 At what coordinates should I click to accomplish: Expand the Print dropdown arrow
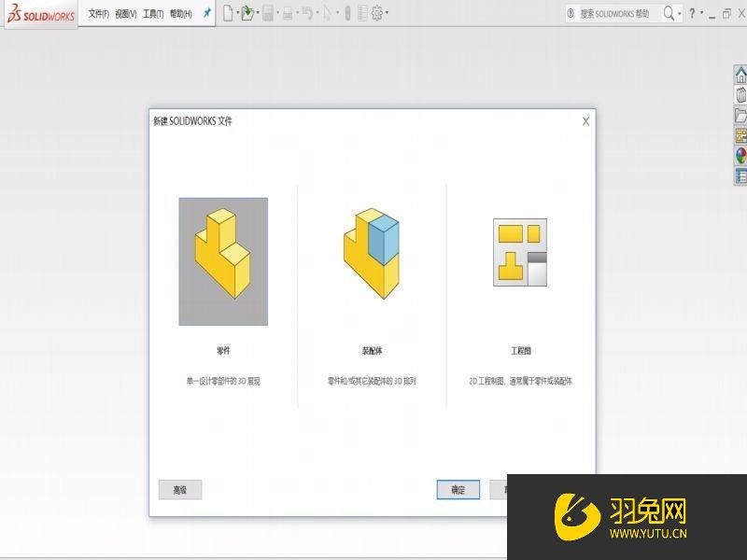(x=297, y=13)
